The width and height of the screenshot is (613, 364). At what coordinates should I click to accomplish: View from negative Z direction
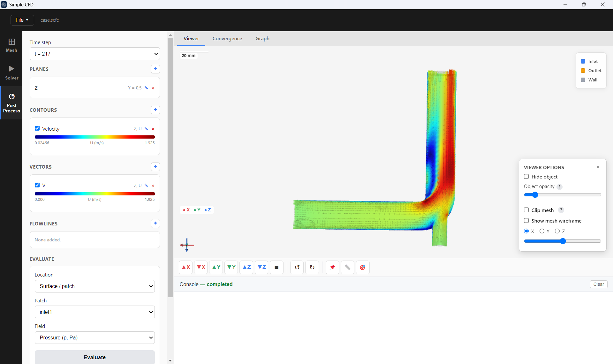pyautogui.click(x=262, y=267)
